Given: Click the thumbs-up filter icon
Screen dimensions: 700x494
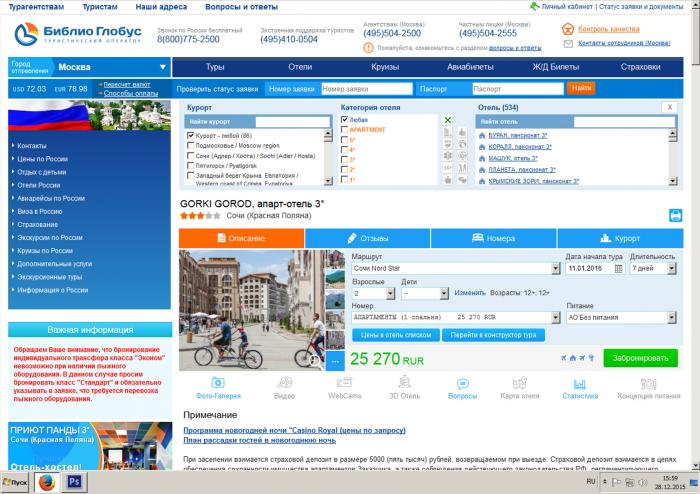Looking at the screenshot, I should (462, 132).
